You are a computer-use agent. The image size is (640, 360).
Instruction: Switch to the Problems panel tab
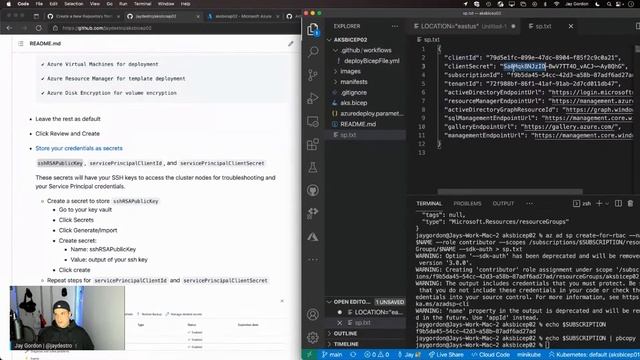click(x=467, y=203)
